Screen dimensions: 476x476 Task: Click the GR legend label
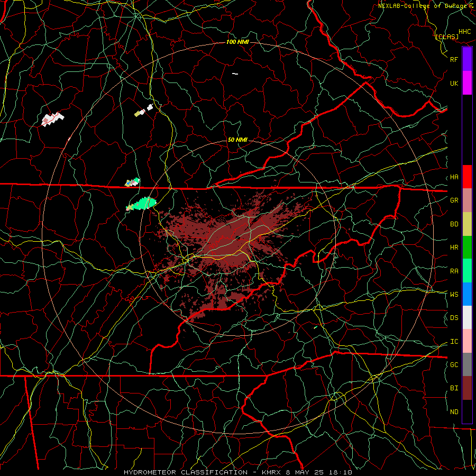(454, 200)
